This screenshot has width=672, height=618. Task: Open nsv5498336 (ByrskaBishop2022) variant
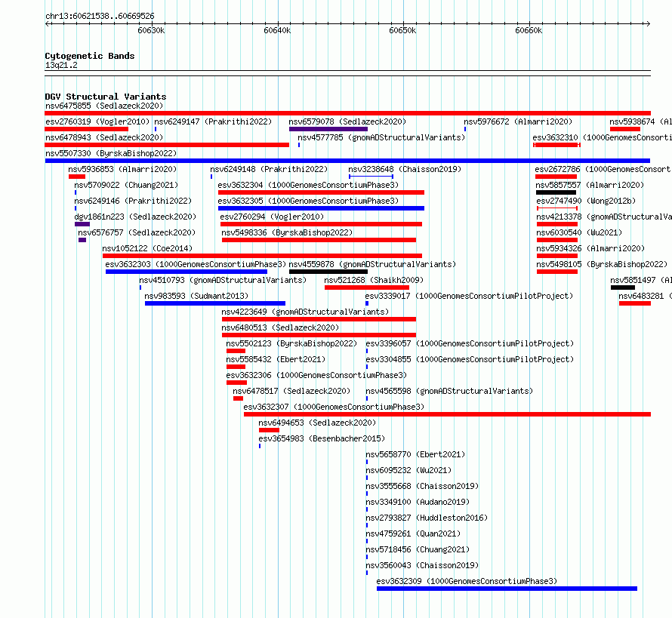(287, 232)
